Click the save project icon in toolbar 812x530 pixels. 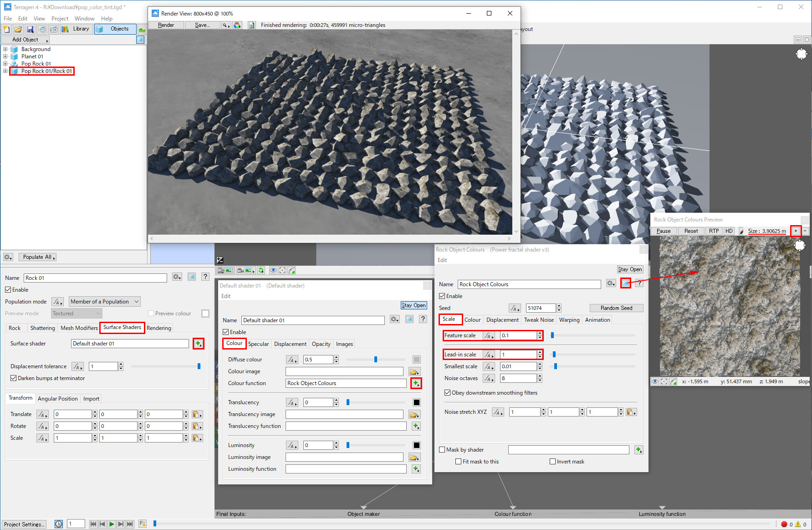30,29
